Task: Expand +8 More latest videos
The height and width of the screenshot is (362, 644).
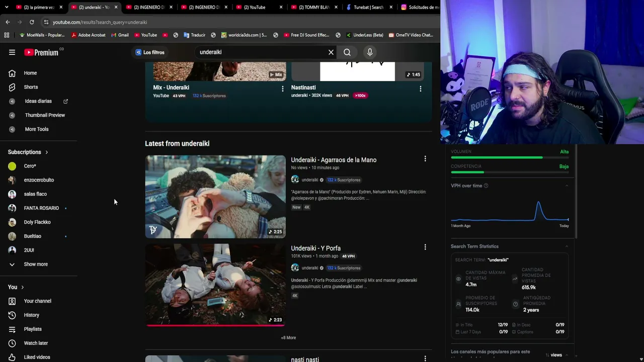Action: pyautogui.click(x=288, y=338)
